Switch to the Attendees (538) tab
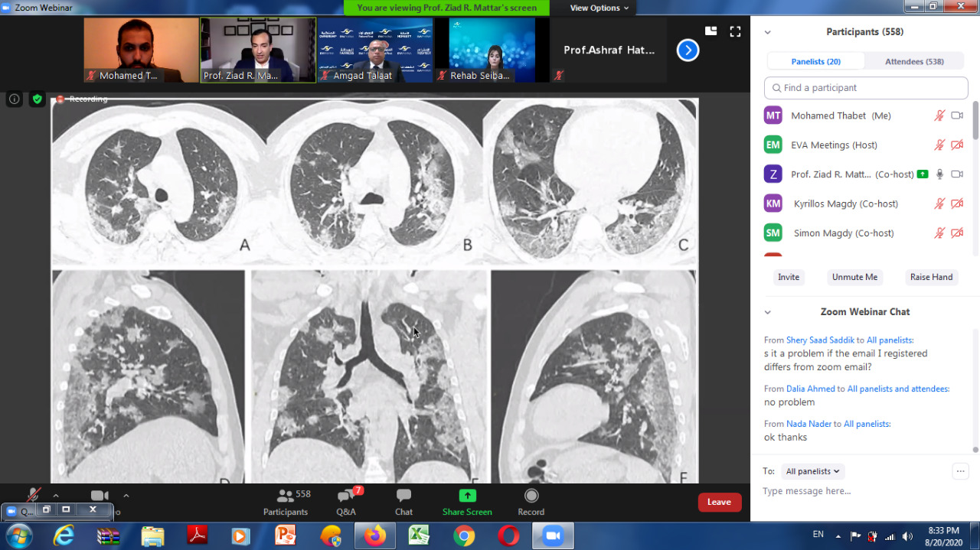Screen dimensions: 980x550 914,61
